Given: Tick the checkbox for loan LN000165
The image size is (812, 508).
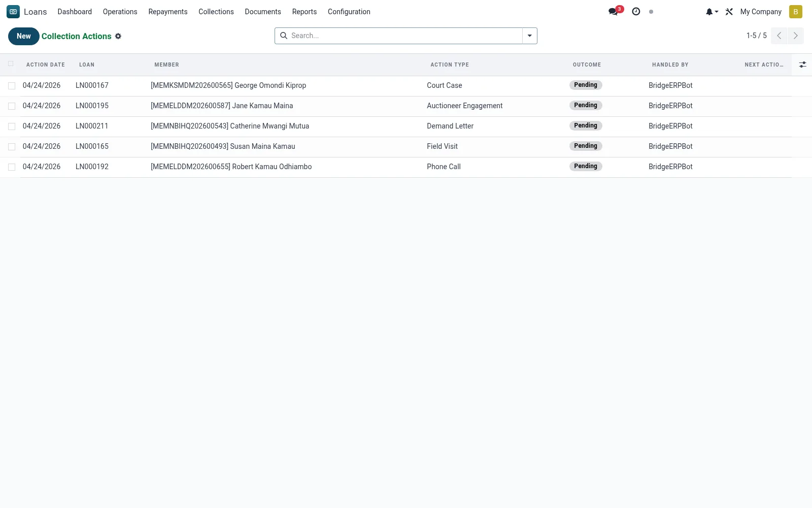Looking at the screenshot, I should pyautogui.click(x=12, y=147).
